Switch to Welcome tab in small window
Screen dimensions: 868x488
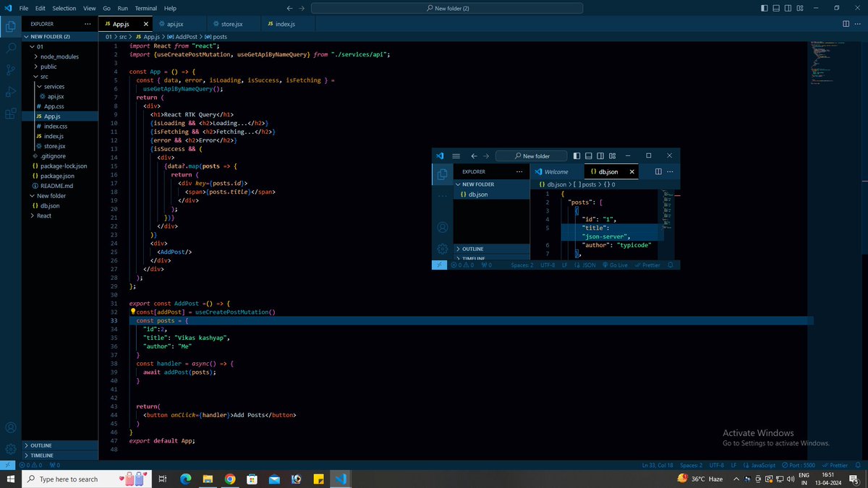coord(556,172)
